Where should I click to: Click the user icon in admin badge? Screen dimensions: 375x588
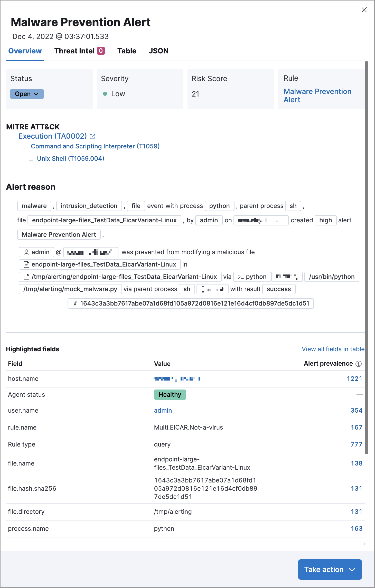pyautogui.click(x=26, y=252)
